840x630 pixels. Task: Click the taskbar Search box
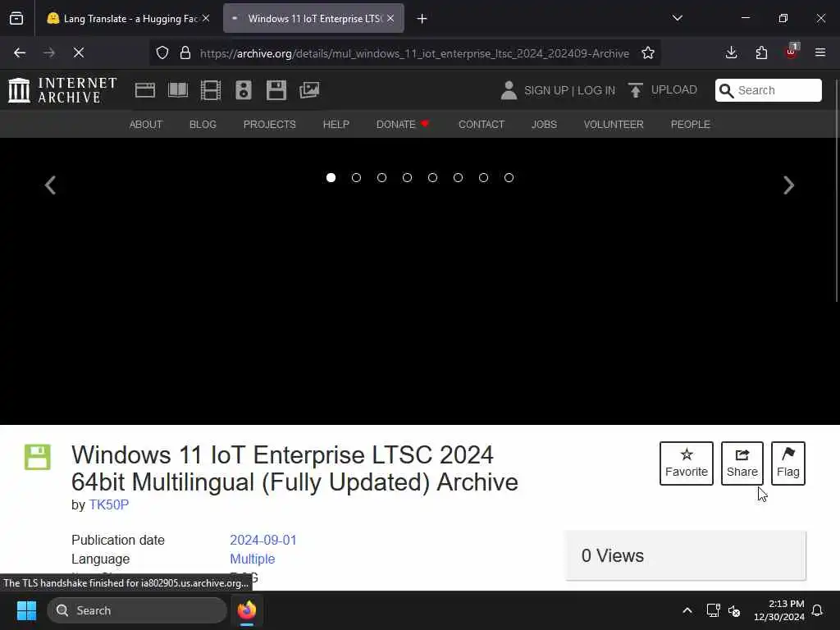(137, 610)
